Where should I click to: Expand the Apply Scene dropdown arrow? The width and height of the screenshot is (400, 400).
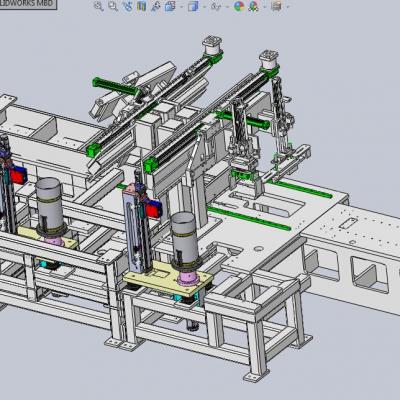265,7
